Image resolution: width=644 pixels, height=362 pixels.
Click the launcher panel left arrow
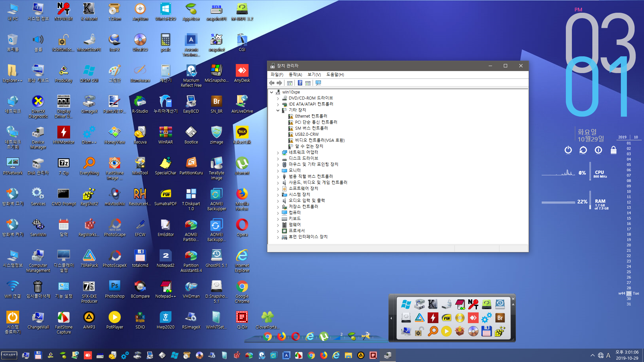[391, 318]
